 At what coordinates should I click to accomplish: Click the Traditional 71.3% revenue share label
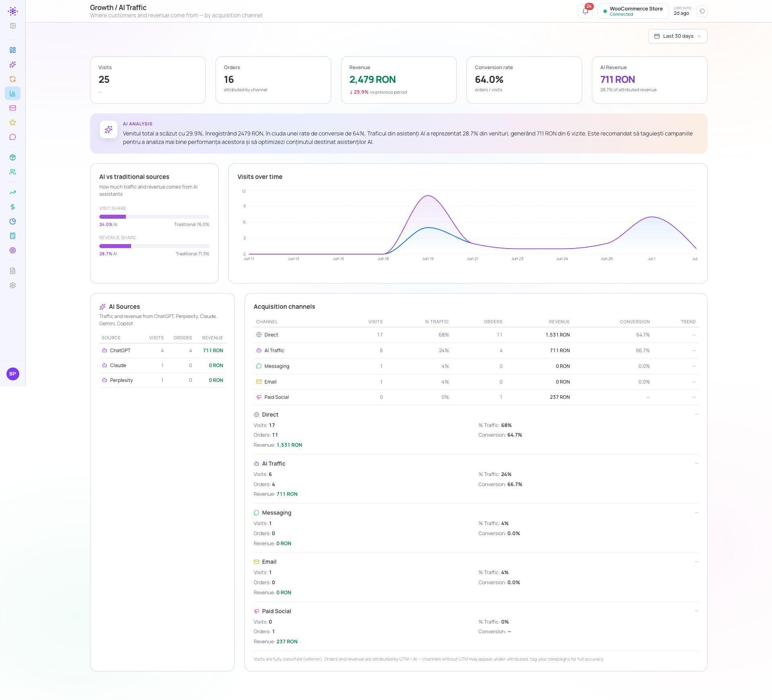[x=192, y=254]
